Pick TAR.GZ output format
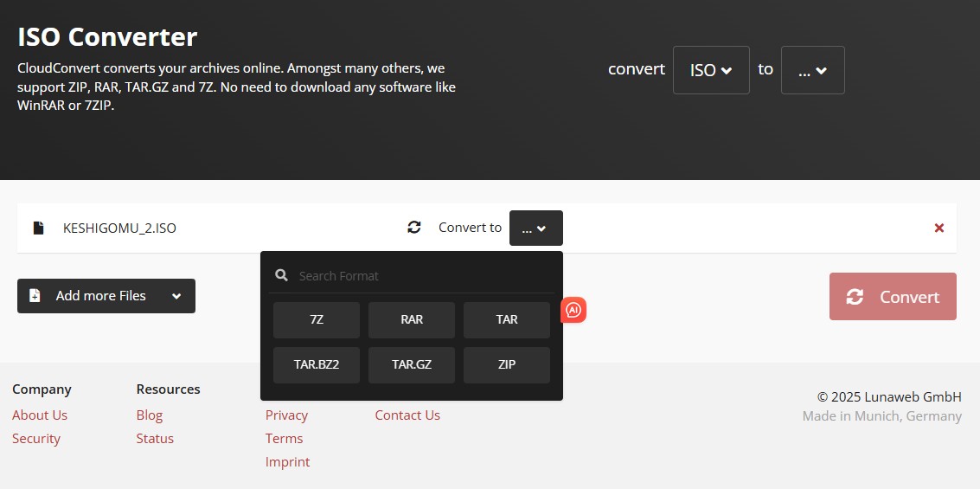Viewport: 980px width, 489px height. tap(411, 365)
